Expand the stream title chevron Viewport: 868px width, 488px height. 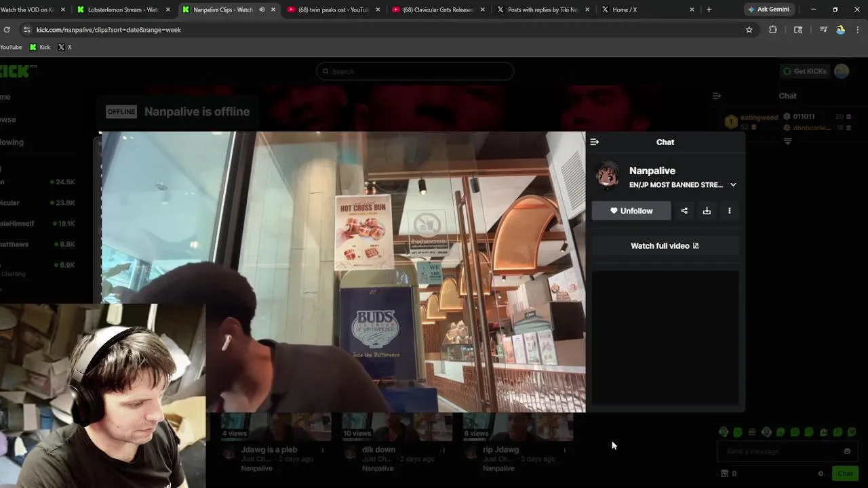tap(733, 185)
